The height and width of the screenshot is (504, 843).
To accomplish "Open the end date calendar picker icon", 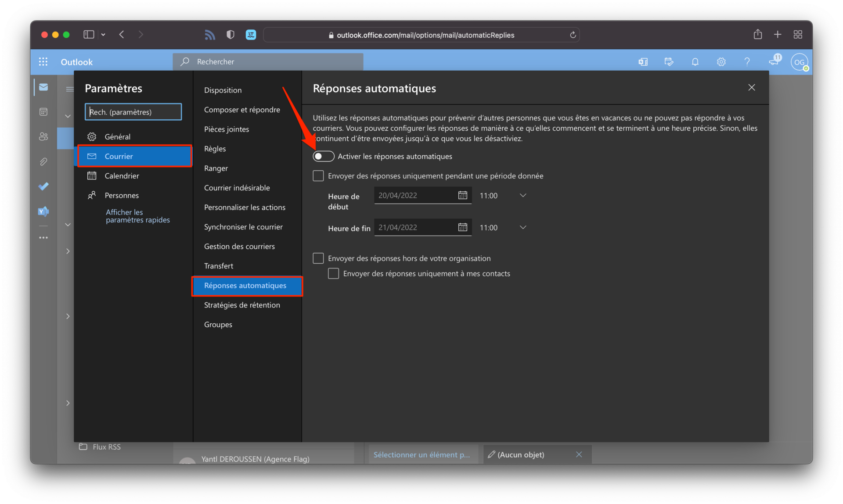I will pos(463,227).
